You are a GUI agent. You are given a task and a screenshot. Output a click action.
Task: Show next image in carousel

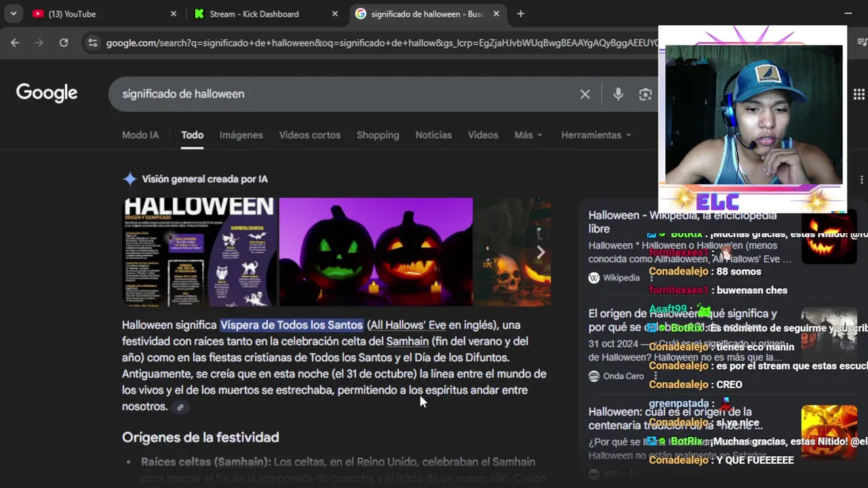coord(540,252)
